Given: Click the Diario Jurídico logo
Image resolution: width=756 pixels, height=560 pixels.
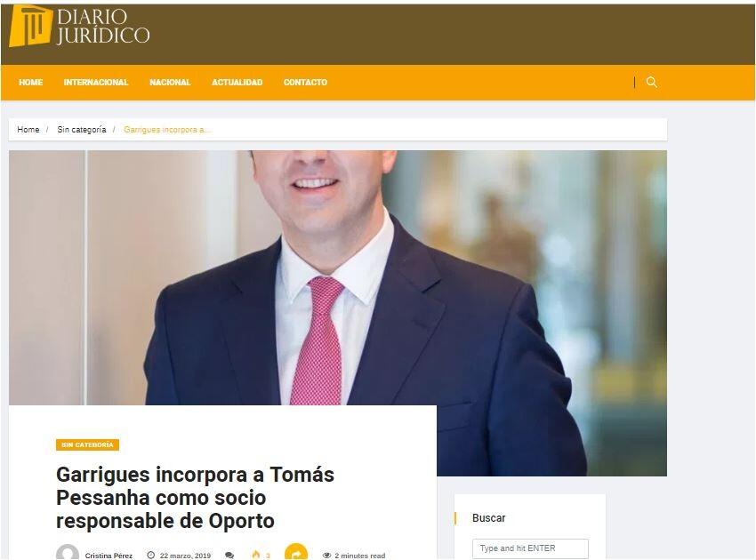Looking at the screenshot, I should (x=79, y=26).
